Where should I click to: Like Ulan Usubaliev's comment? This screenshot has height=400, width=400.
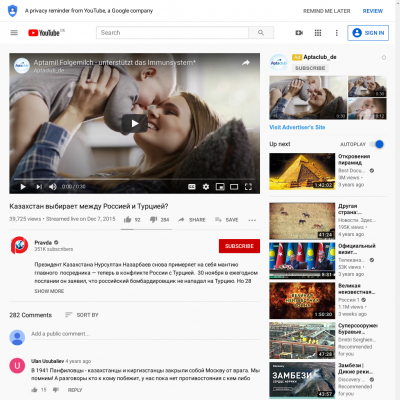pos(34,390)
